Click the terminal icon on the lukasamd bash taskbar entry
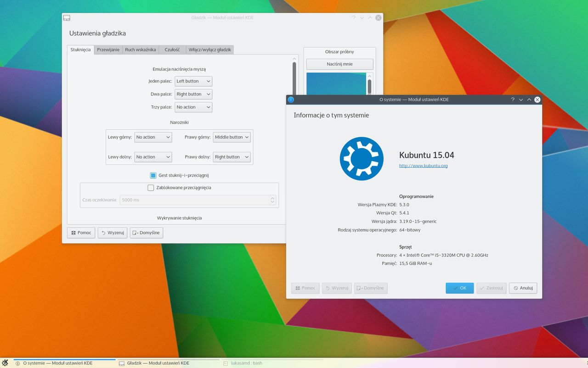This screenshot has height=368, width=588. point(226,363)
